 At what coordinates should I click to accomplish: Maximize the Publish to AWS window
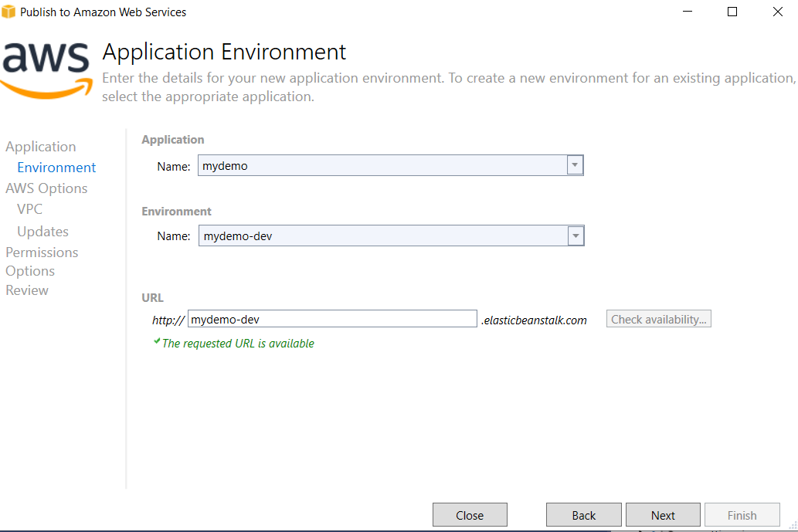(x=732, y=12)
